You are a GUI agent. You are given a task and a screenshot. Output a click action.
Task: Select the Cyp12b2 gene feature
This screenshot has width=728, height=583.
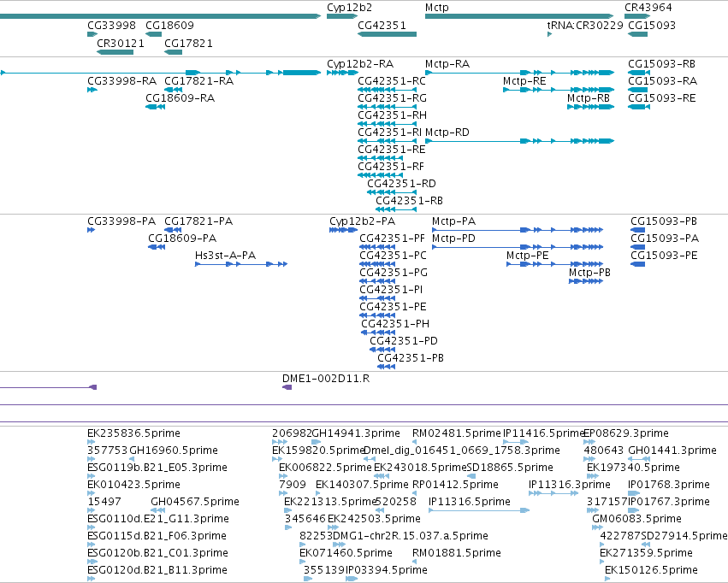343,16
